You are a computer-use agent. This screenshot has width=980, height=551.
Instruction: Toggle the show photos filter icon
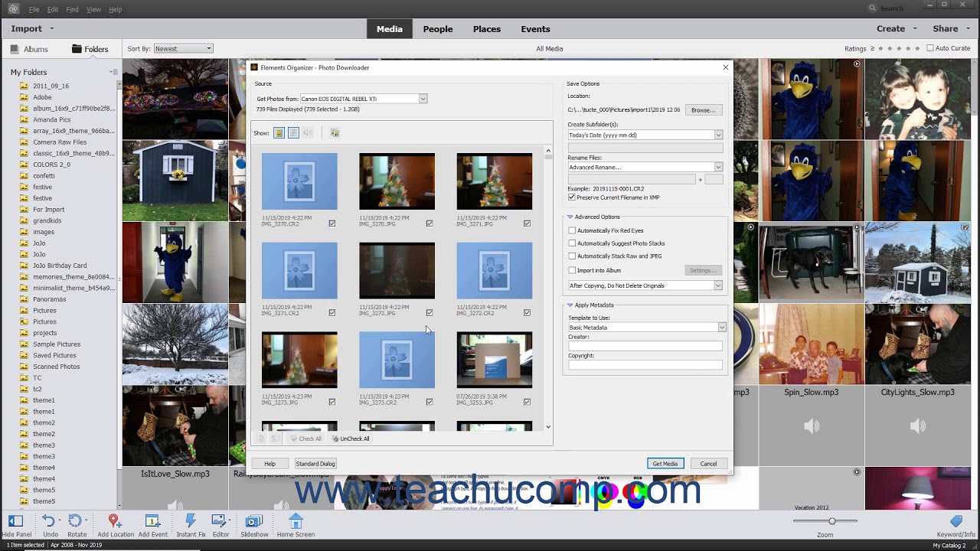click(x=279, y=133)
